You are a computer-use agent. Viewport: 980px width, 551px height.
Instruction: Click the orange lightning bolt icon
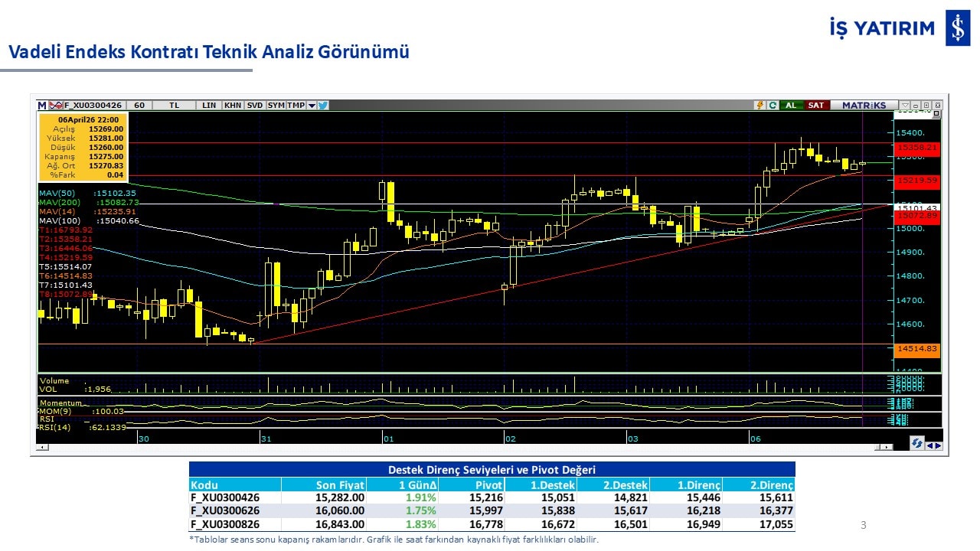(760, 106)
